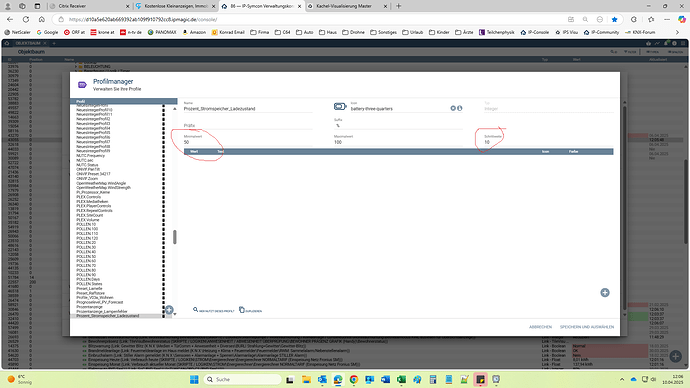
Task: Open the IP-Console bookmark
Action: click(x=535, y=32)
